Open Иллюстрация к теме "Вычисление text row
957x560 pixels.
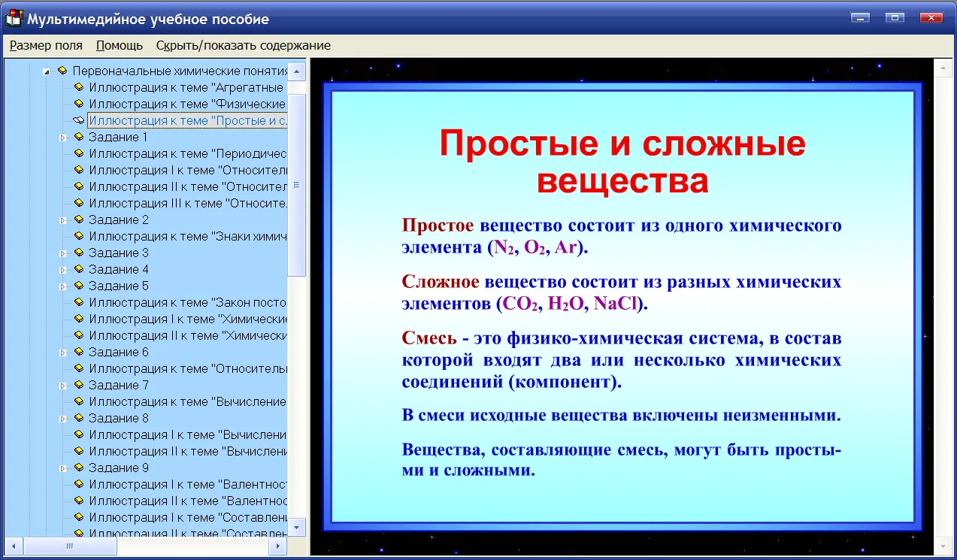click(188, 402)
